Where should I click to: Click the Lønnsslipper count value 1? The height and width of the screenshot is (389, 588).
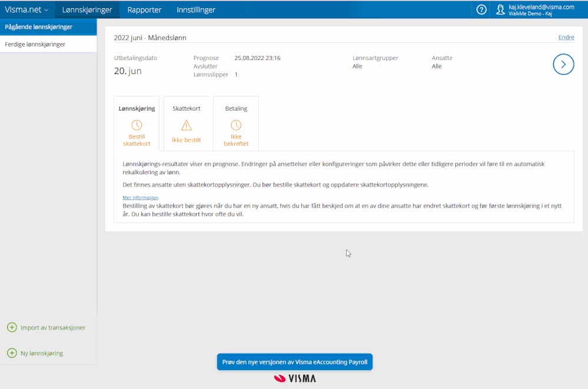235,75
